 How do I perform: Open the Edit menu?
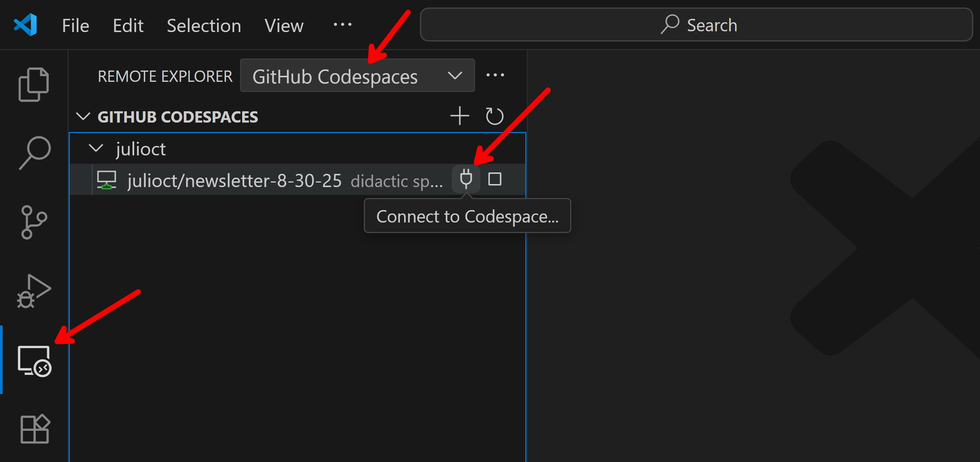pyautogui.click(x=128, y=26)
